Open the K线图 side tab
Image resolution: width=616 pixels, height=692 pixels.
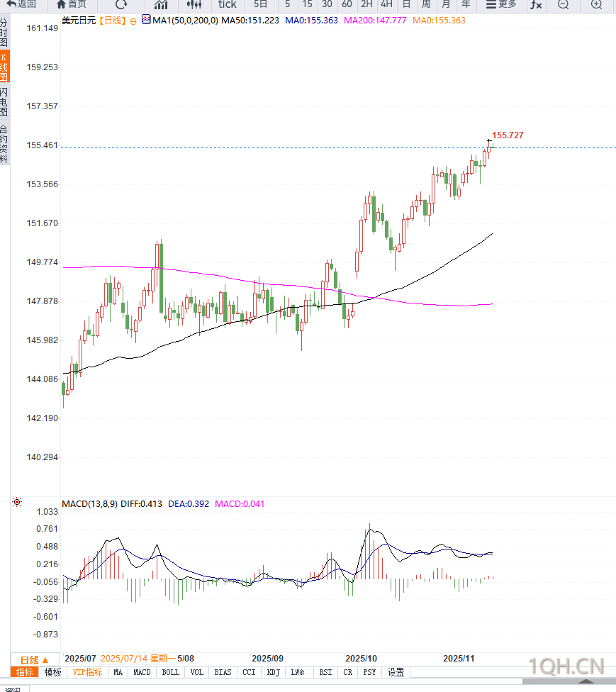pyautogui.click(x=4, y=67)
